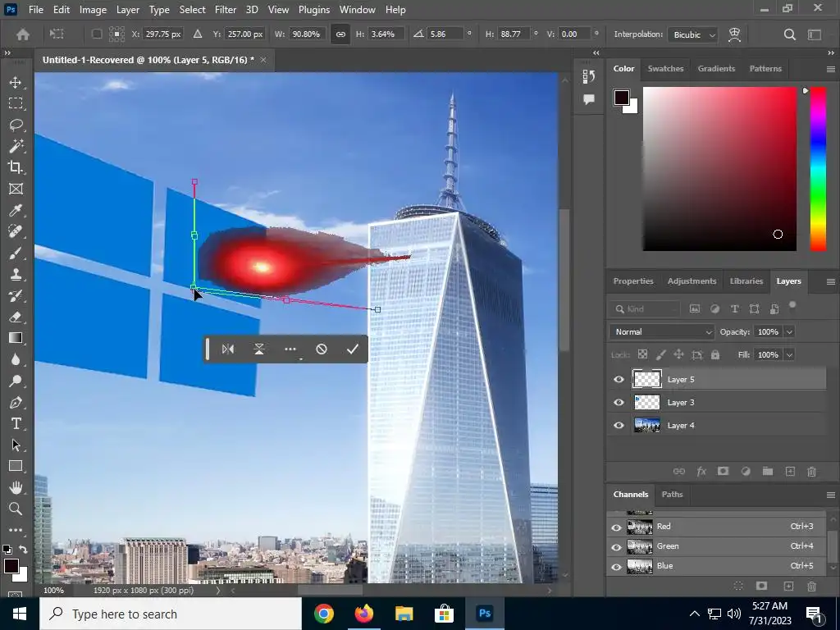This screenshot has height=630, width=840.
Task: Open the layer filter Kind dropdown
Action: click(646, 309)
